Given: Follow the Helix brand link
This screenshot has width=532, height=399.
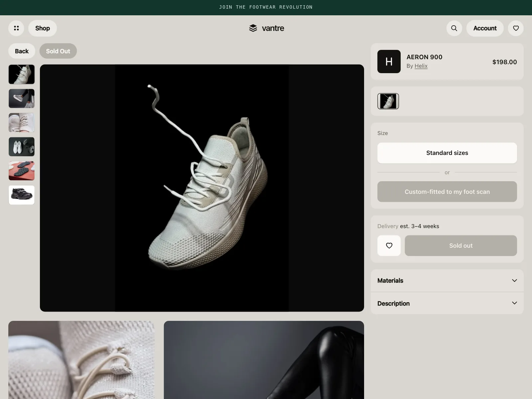Looking at the screenshot, I should [421, 66].
